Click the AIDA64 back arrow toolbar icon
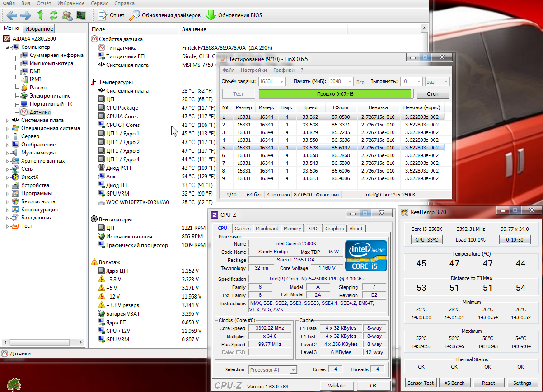 coord(12,15)
